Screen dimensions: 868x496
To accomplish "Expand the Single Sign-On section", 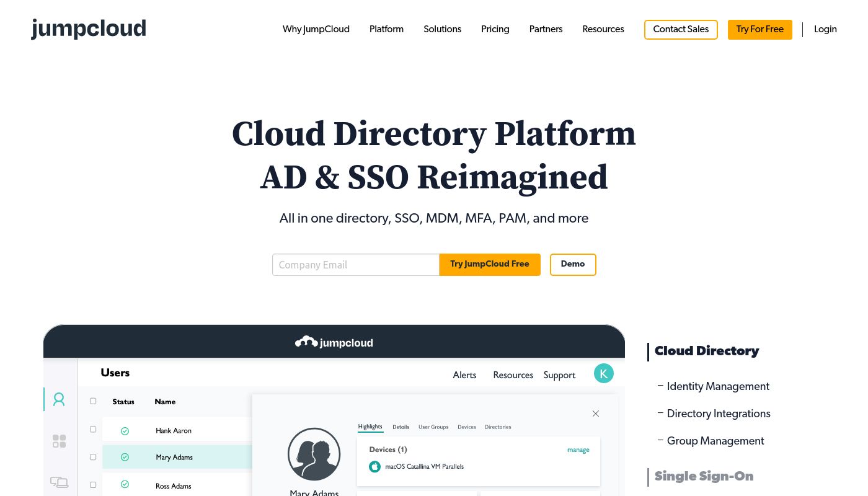I will coord(704,476).
